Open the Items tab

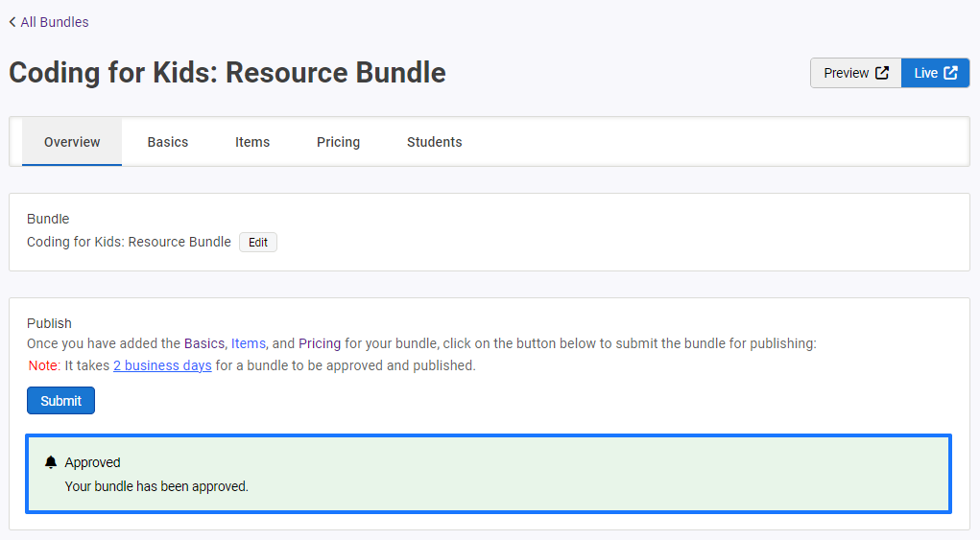point(252,142)
